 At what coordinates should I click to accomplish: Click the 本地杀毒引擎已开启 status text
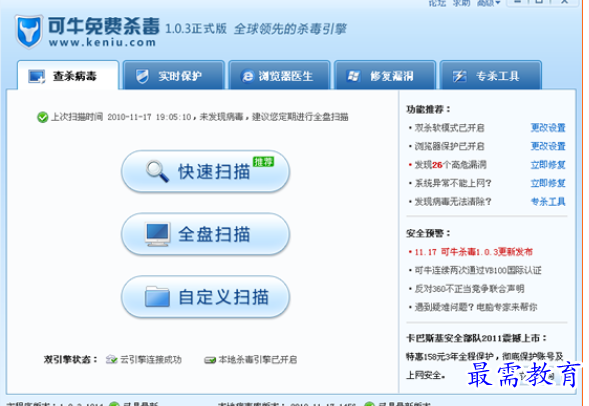point(258,360)
